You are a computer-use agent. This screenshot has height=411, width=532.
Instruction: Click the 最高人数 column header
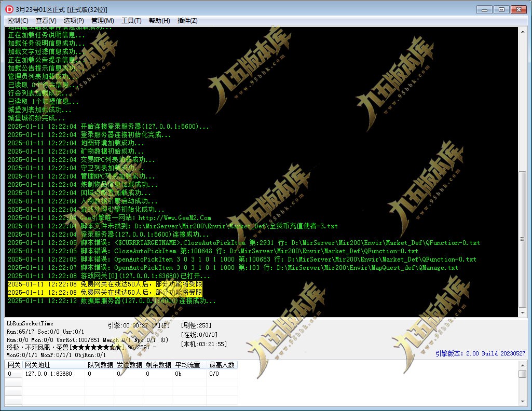pyautogui.click(x=222, y=365)
